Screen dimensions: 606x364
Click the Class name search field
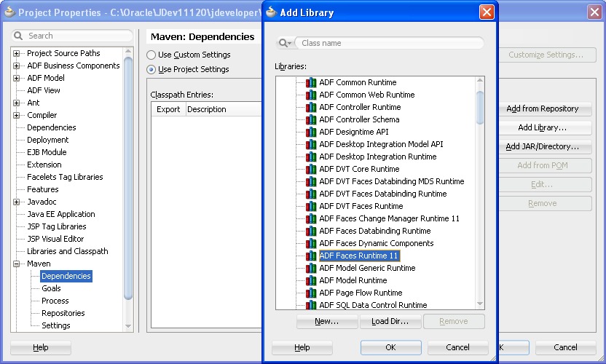click(x=389, y=43)
